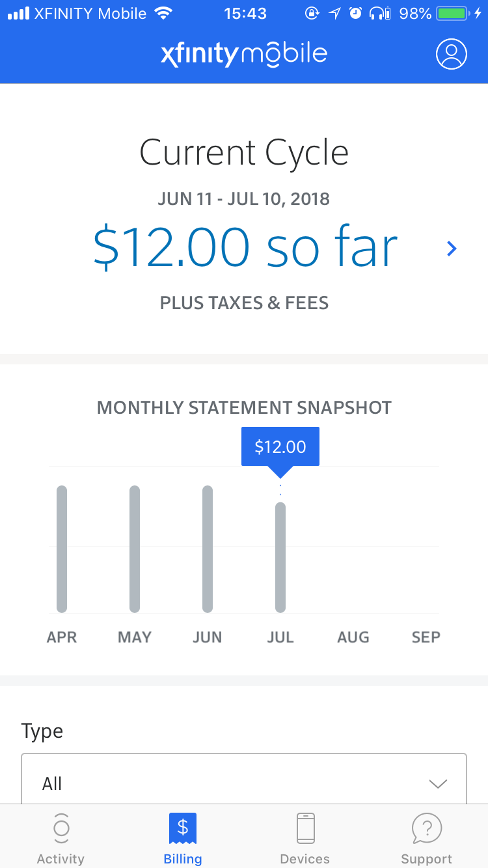Open the Type dropdown showing All
488x868 pixels.
pos(243,783)
